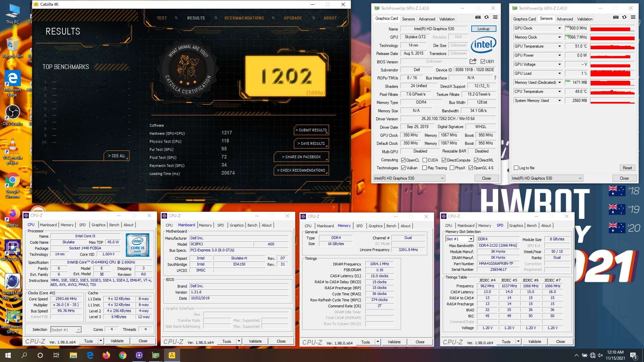Open notification center in system tray
644x362 pixels.
(634, 356)
